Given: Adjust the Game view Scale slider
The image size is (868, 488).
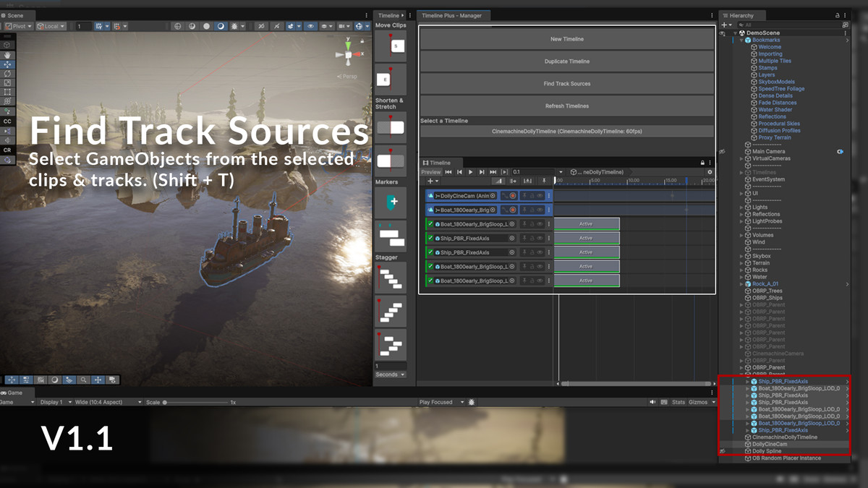Looking at the screenshot, I should [x=165, y=402].
